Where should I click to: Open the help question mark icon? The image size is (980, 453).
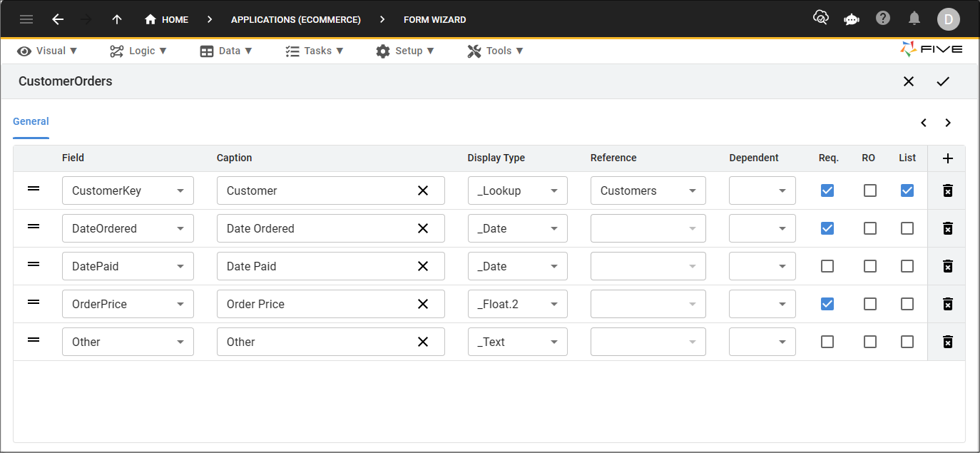(x=883, y=18)
